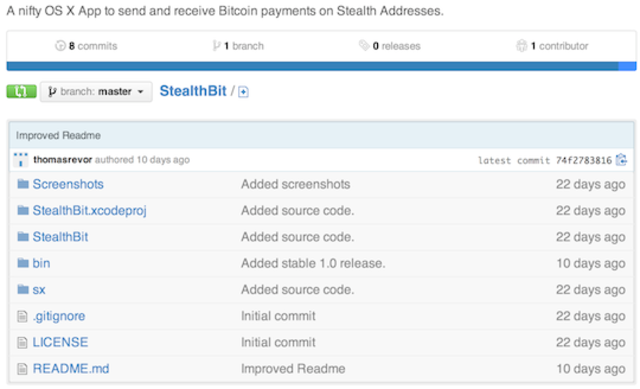This screenshot has height=389, width=640.
Task: Open the Added screenshots commit message
Action: [296, 184]
